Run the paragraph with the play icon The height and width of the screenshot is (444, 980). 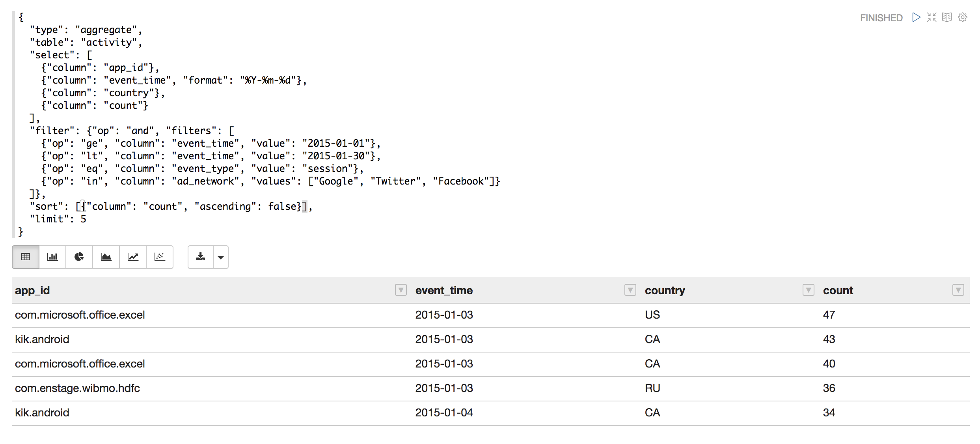point(916,17)
